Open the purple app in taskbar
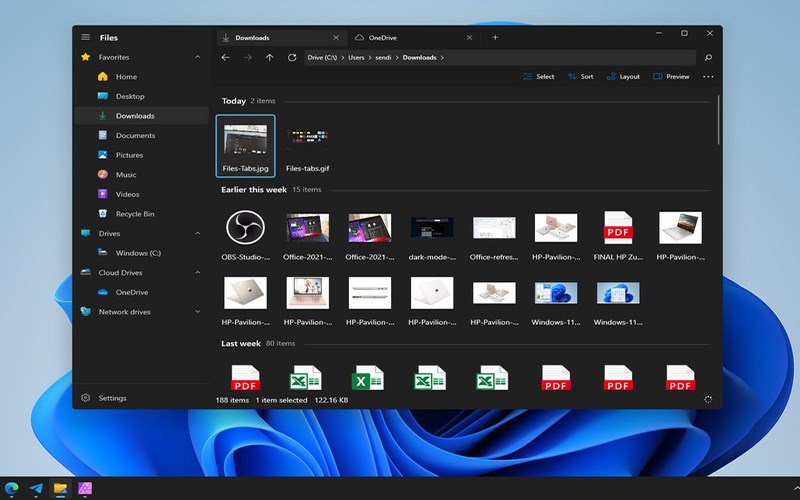This screenshot has width=800, height=500. (x=85, y=488)
